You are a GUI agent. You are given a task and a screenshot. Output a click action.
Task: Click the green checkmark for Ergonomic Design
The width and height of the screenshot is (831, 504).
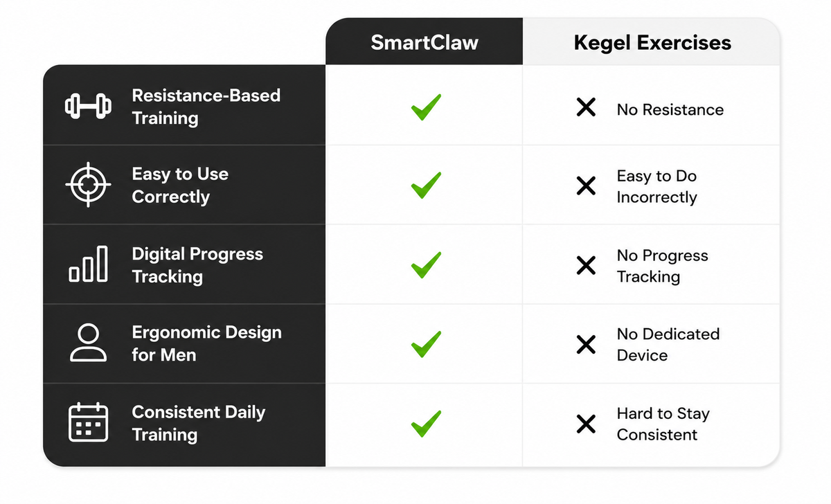click(426, 344)
